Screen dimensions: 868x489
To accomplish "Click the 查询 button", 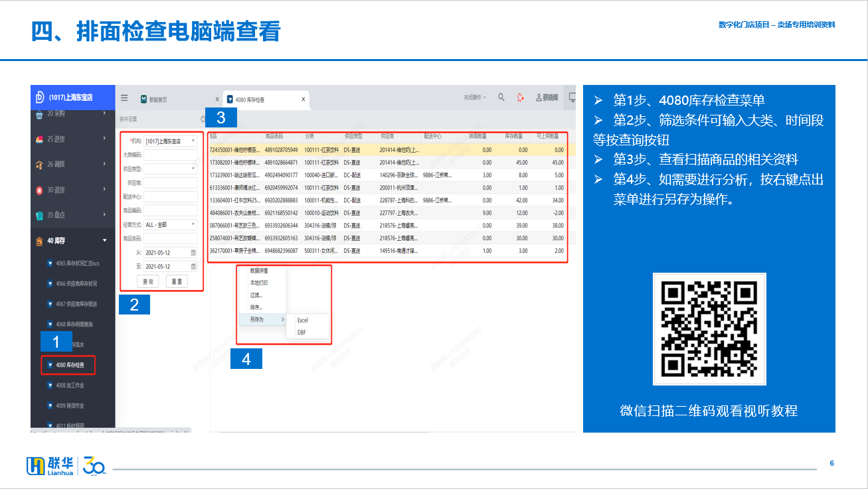I will pos(147,282).
